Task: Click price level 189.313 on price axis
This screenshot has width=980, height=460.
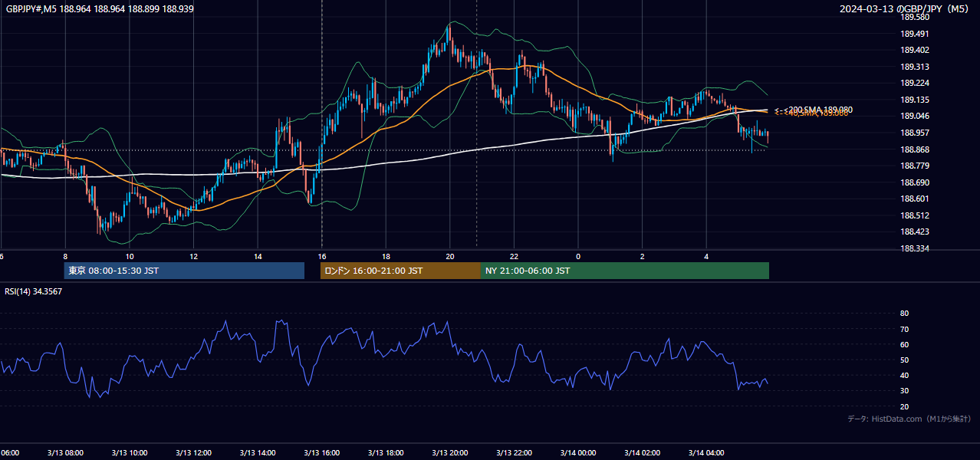Action: (915, 67)
